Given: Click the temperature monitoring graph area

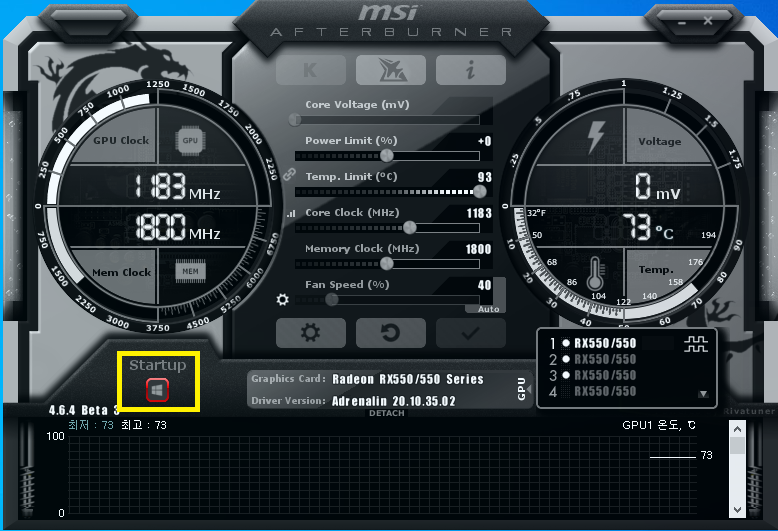Looking at the screenshot, I should point(382,476).
